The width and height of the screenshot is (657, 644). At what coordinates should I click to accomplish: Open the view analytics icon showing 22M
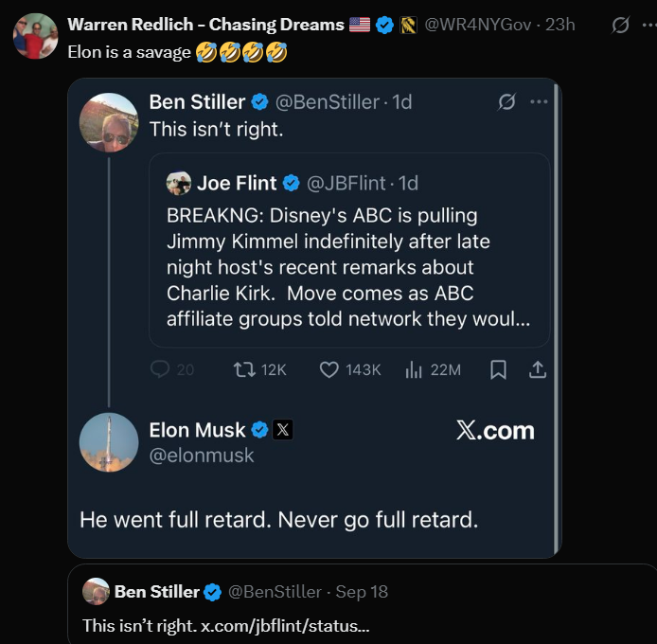pos(414,369)
